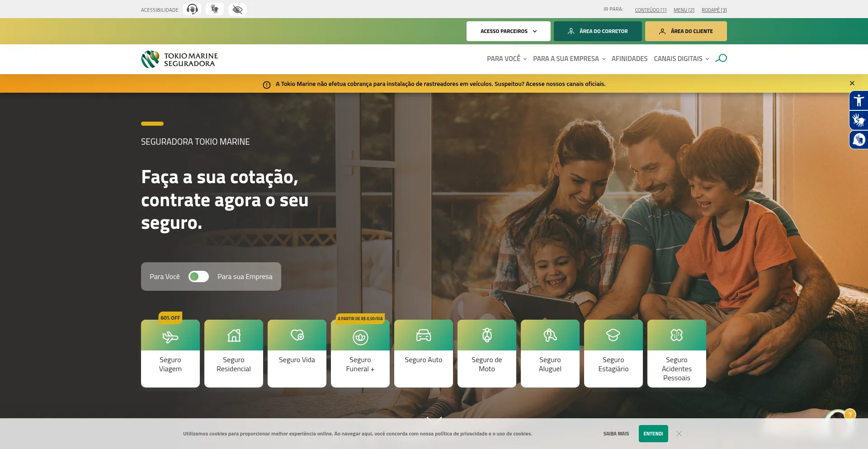Open the Seguro Viagem airplane card
The width and height of the screenshot is (868, 449).
(170, 354)
